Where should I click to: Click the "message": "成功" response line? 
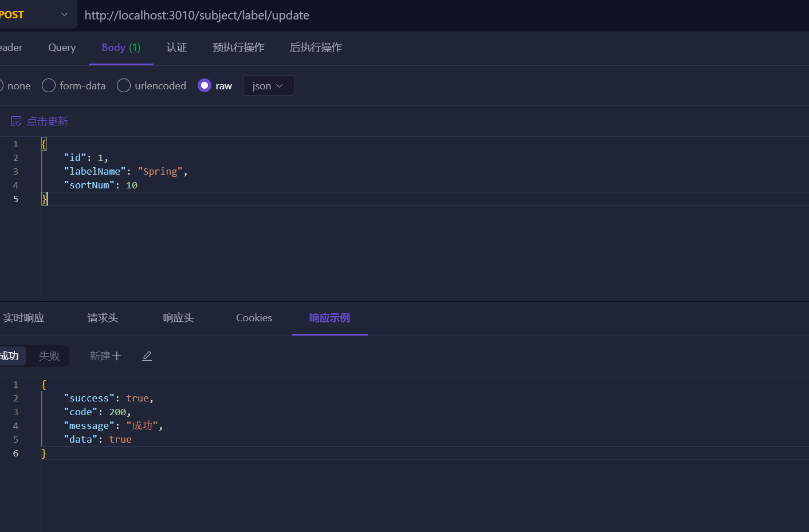(x=113, y=425)
